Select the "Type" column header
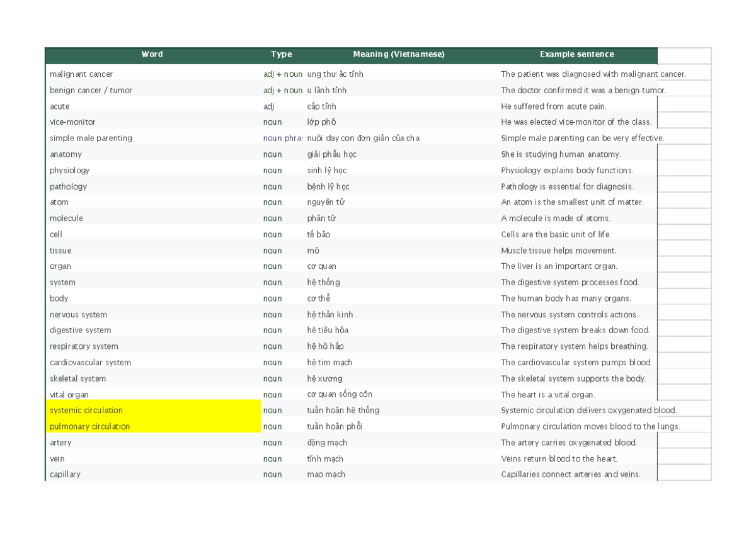Screen dimensions: 756x534 (x=282, y=55)
